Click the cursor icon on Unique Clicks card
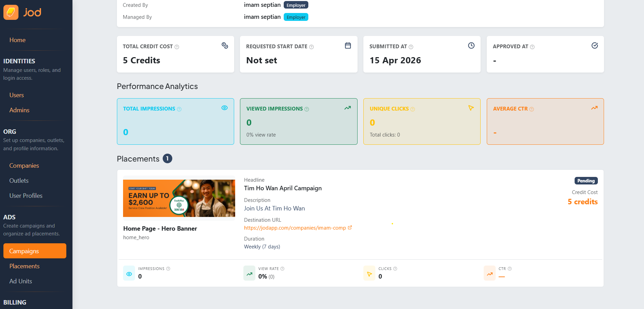 (x=471, y=108)
